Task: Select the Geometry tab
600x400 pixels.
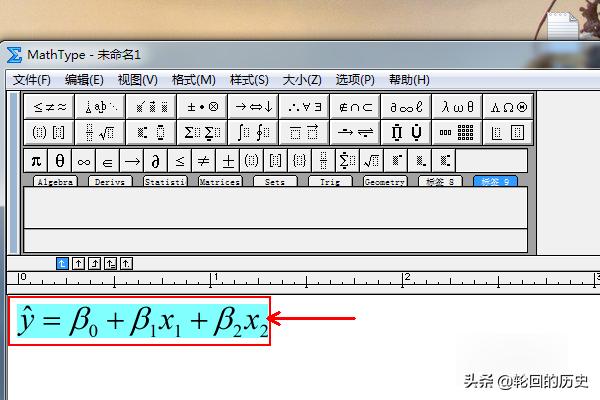Action: (x=384, y=182)
